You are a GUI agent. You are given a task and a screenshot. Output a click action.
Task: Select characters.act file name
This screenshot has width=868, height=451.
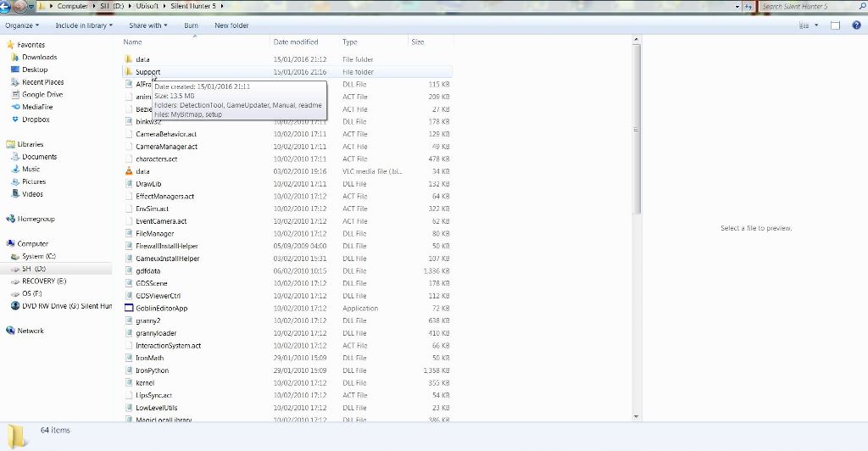click(x=157, y=159)
